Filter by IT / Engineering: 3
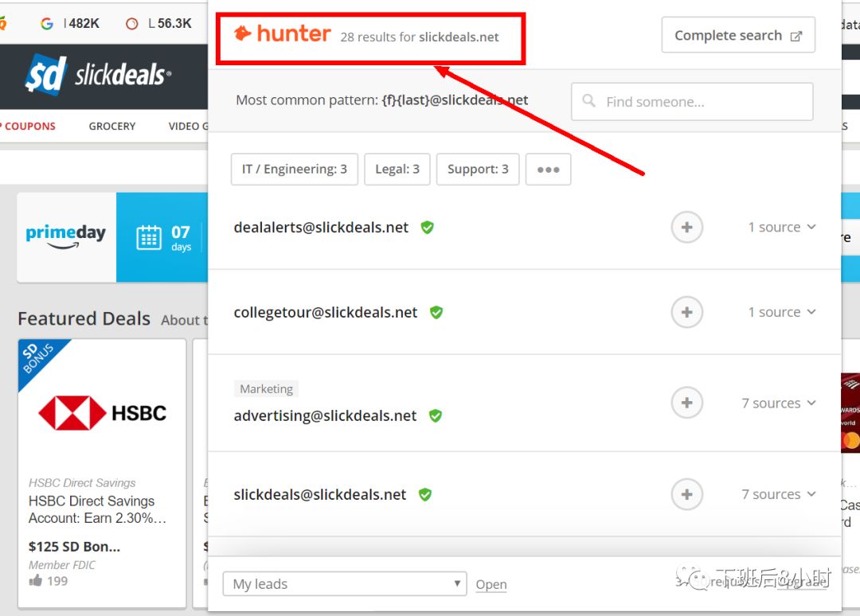This screenshot has width=860, height=616. [295, 170]
